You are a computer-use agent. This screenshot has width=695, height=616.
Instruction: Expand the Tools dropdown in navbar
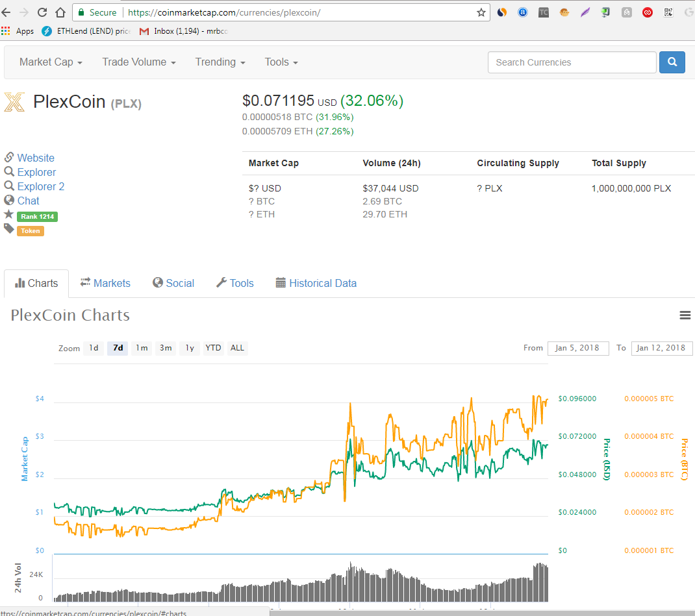click(x=281, y=62)
